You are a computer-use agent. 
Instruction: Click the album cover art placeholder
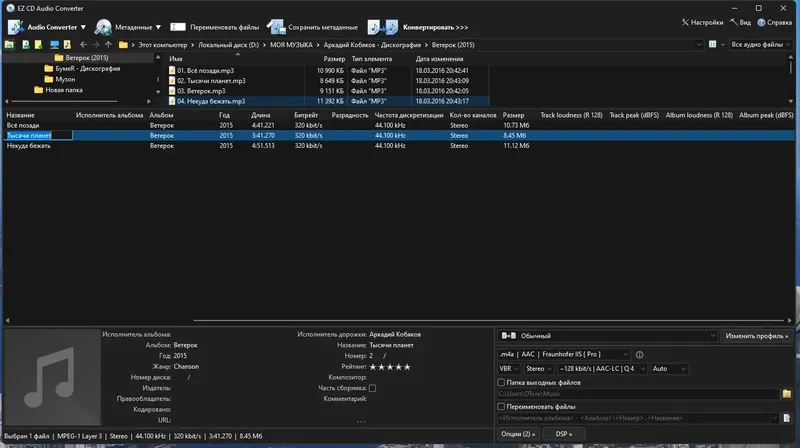[x=51, y=377]
